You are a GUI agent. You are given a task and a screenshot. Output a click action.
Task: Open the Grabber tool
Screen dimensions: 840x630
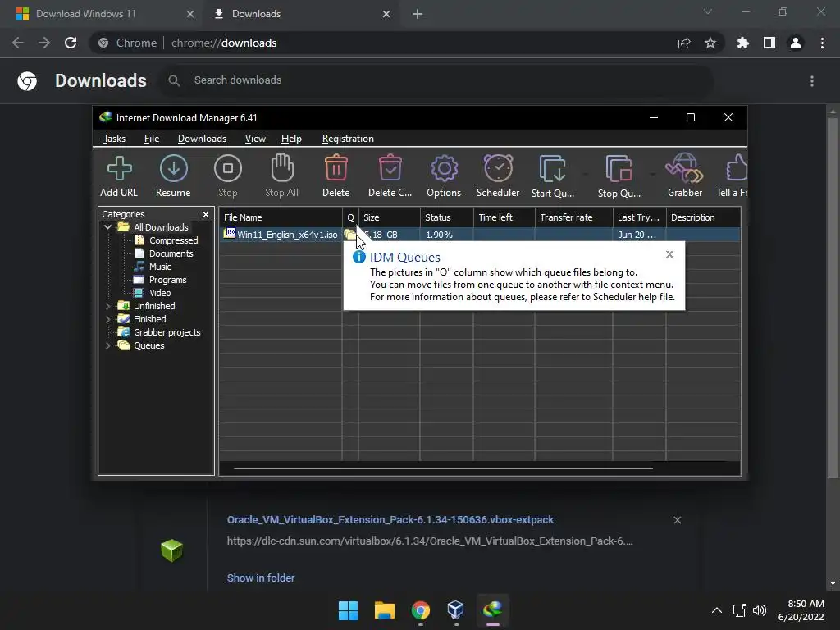pos(685,176)
